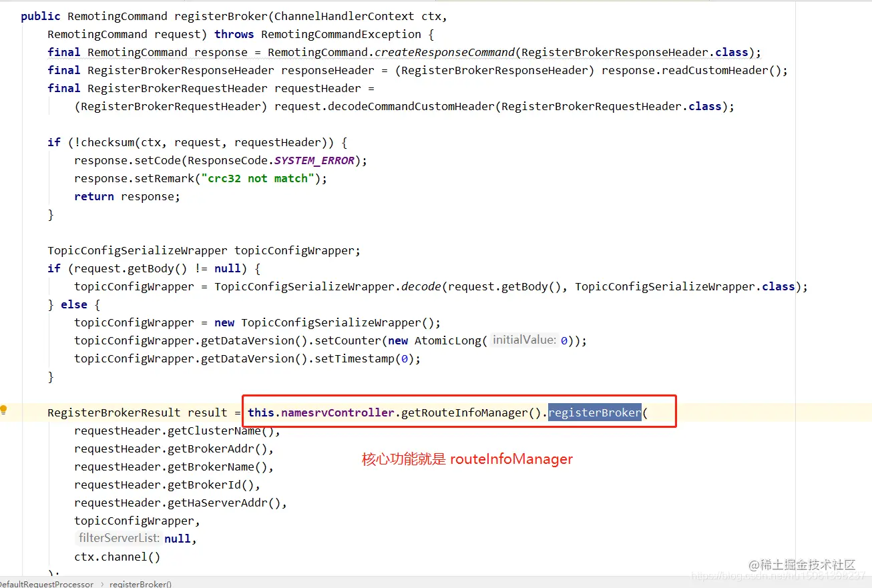Click requestHeader.getBrokerAddr() argument

(171, 449)
